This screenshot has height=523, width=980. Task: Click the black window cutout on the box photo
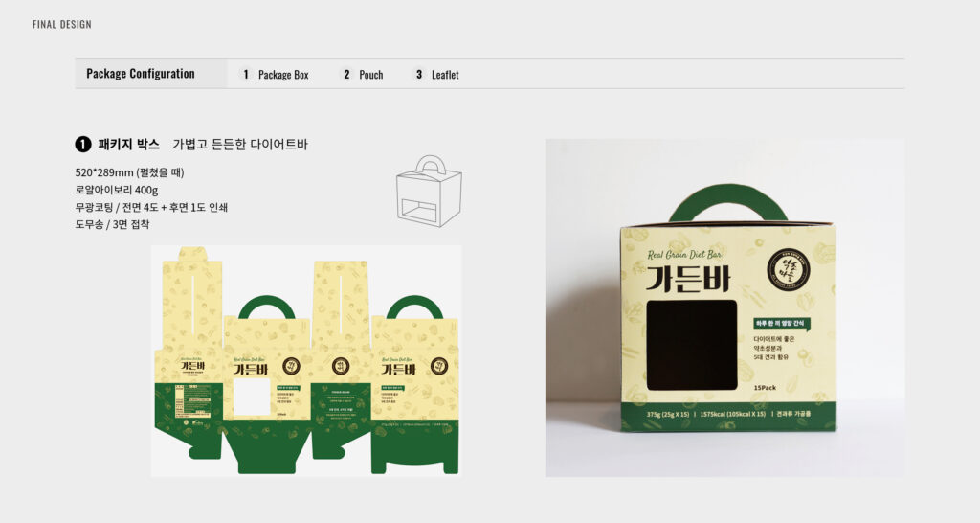692,345
